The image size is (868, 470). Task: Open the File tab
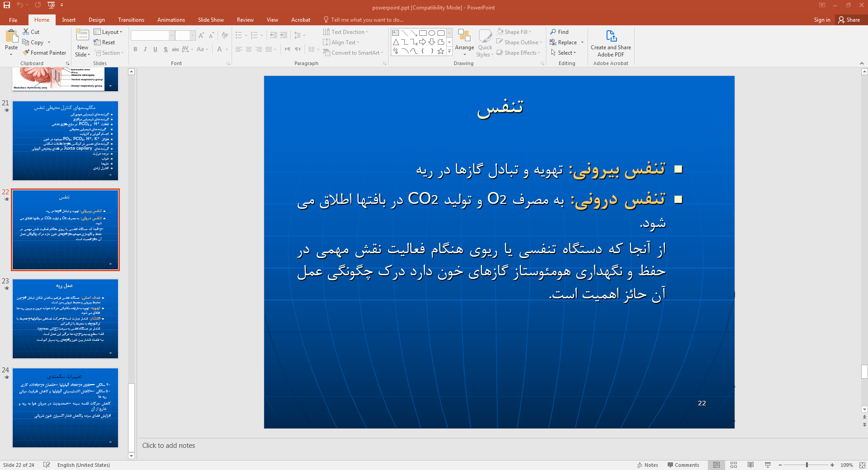[x=13, y=20]
